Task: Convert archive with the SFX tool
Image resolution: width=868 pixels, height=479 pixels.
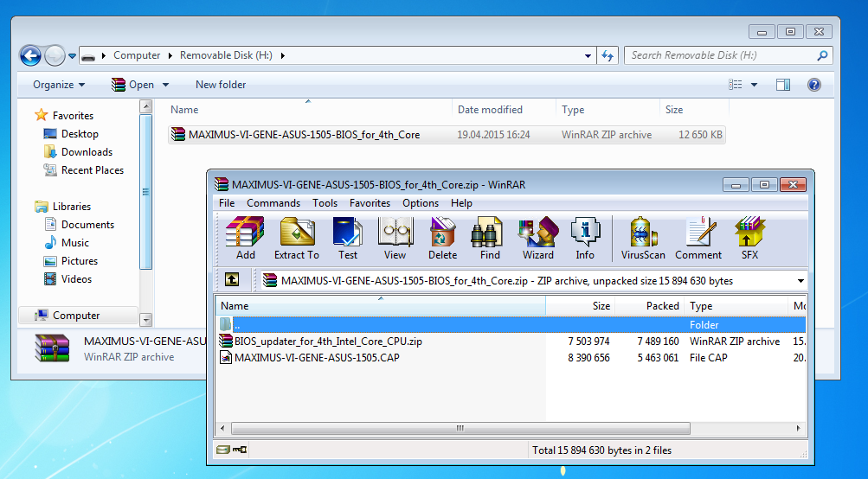Action: [750, 238]
